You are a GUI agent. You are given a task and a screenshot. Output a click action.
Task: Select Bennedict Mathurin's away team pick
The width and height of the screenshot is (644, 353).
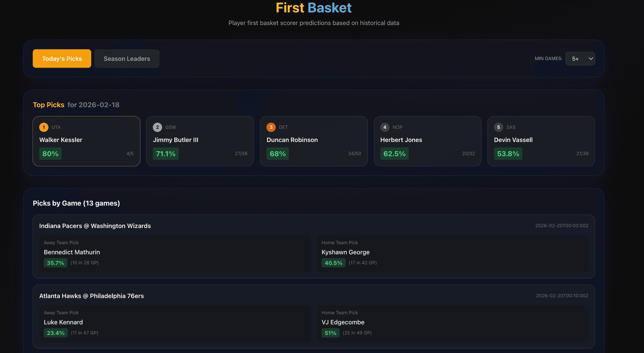pos(71,252)
